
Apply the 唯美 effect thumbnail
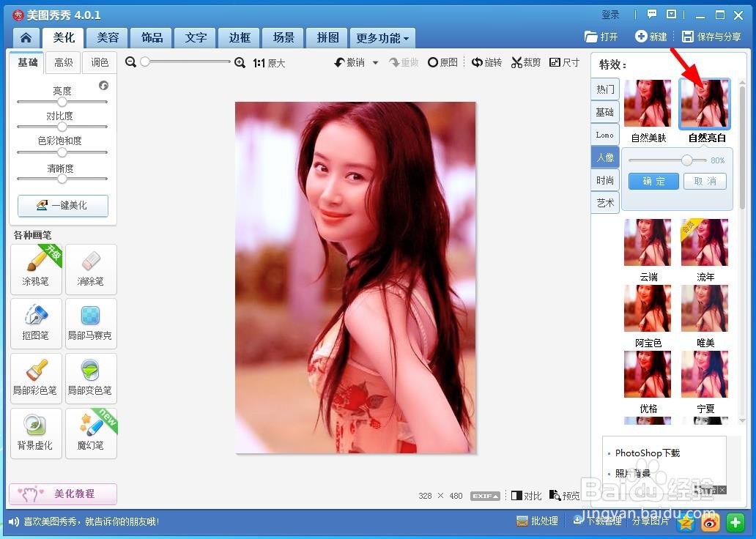[x=705, y=308]
